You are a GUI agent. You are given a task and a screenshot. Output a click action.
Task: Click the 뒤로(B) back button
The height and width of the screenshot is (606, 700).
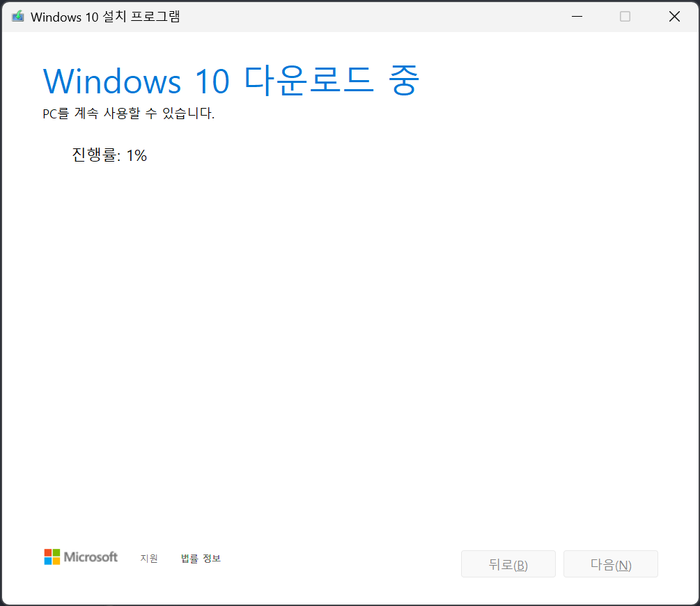(x=508, y=564)
